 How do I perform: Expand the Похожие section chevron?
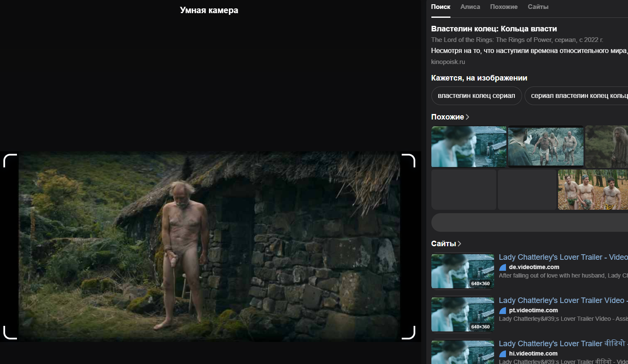click(x=467, y=117)
